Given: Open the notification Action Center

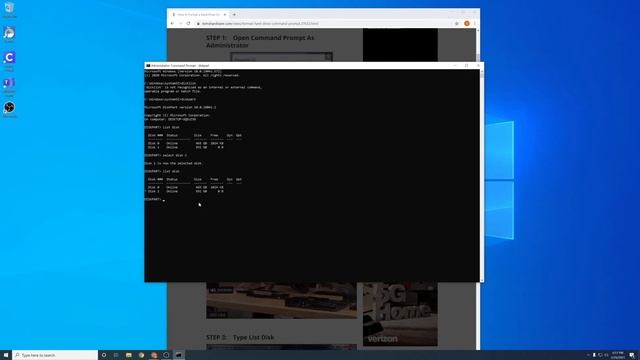Looking at the screenshot, I should [632, 355].
